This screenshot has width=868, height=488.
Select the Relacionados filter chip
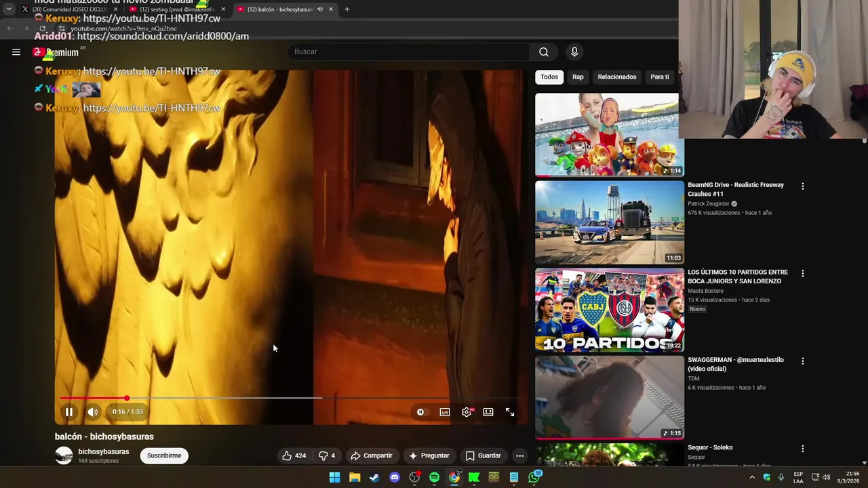pyautogui.click(x=617, y=77)
